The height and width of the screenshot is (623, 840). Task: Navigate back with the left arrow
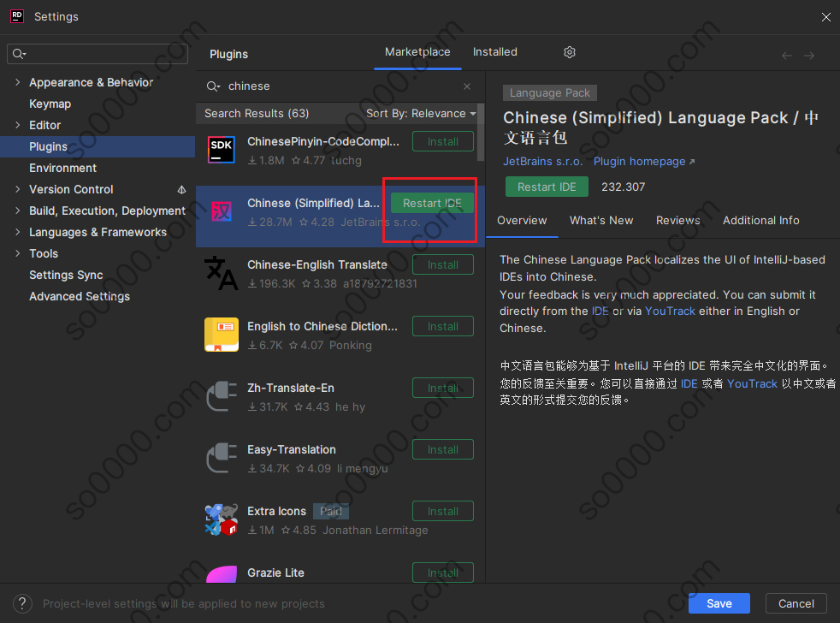(786, 56)
